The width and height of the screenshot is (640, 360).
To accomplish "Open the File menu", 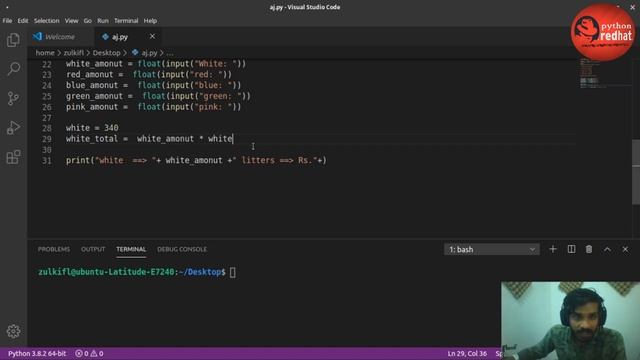I will click(x=7, y=20).
